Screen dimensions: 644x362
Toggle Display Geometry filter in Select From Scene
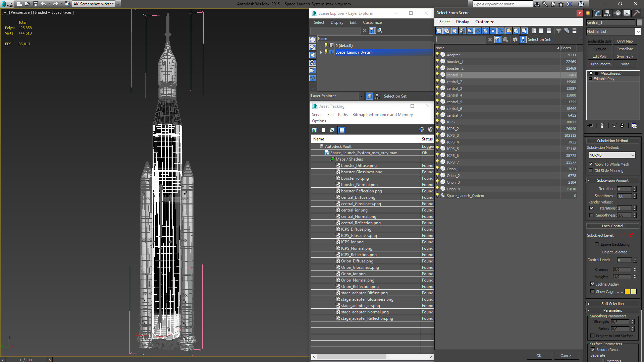click(x=439, y=31)
